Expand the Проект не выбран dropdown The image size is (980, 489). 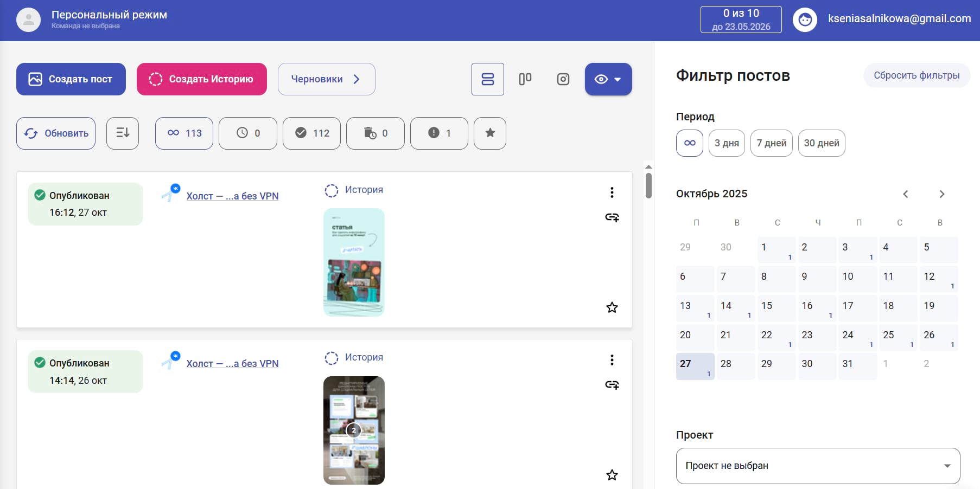tap(817, 465)
